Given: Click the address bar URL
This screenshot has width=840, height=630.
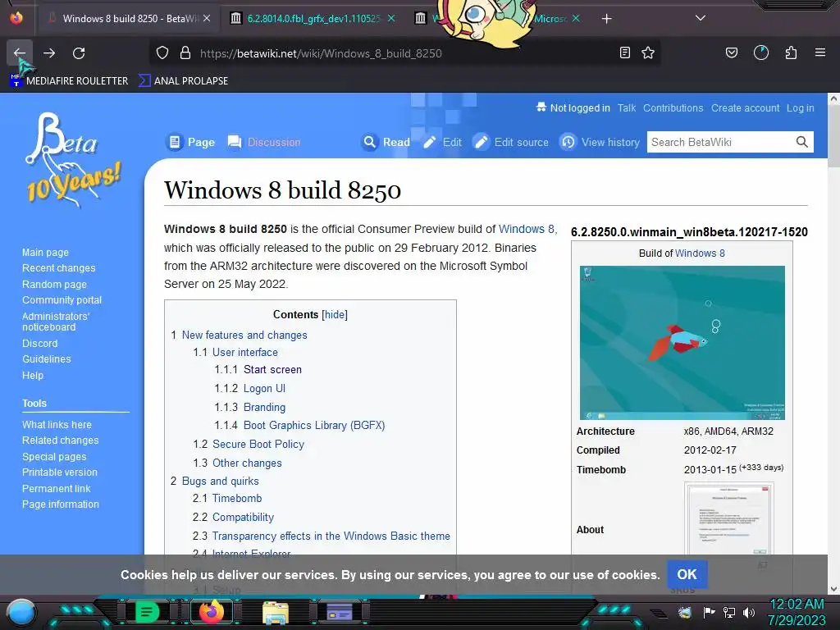Looking at the screenshot, I should pyautogui.click(x=321, y=53).
